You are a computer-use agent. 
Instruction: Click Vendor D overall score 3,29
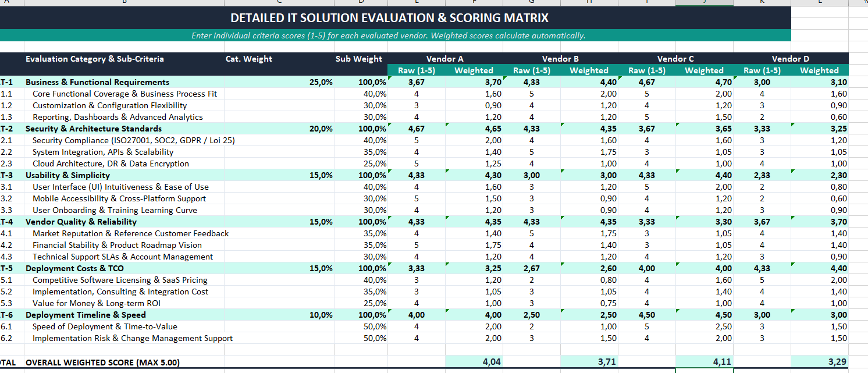click(820, 361)
